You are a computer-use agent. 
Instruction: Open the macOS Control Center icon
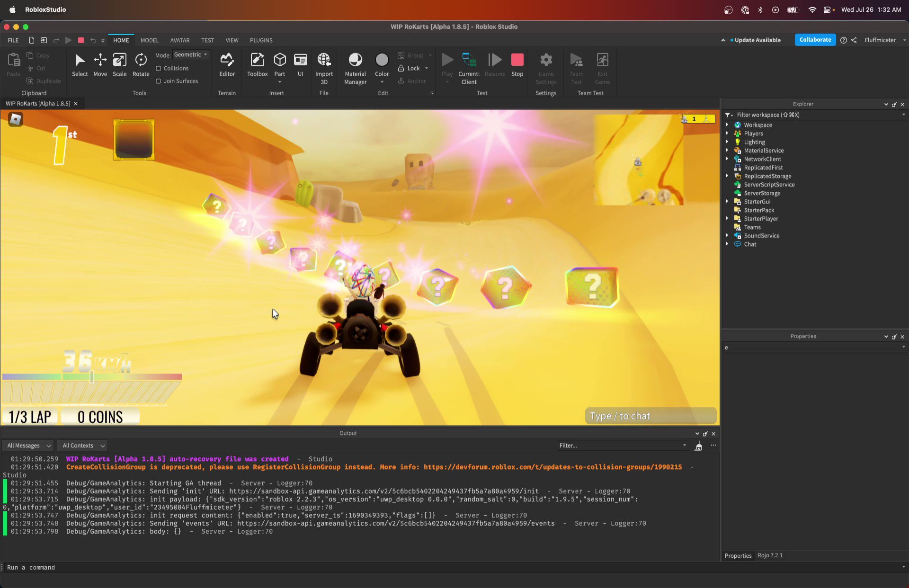(x=827, y=9)
